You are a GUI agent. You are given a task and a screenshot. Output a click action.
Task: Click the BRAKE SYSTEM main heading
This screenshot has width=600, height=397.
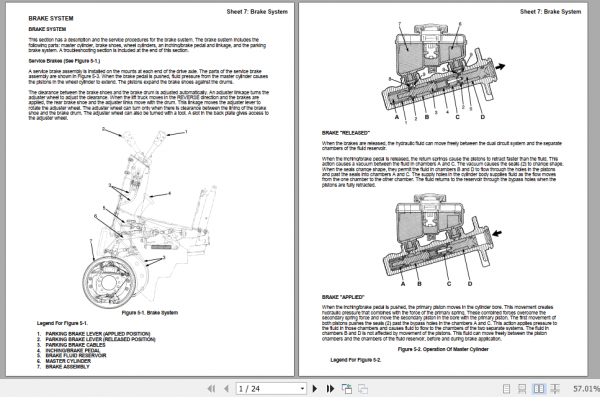pos(51,18)
